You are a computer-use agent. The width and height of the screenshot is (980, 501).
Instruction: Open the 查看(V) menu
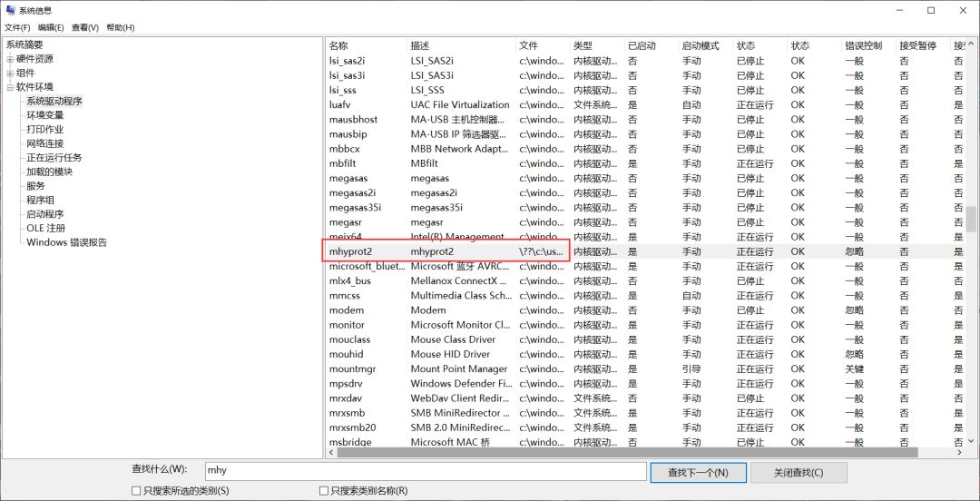tap(86, 27)
